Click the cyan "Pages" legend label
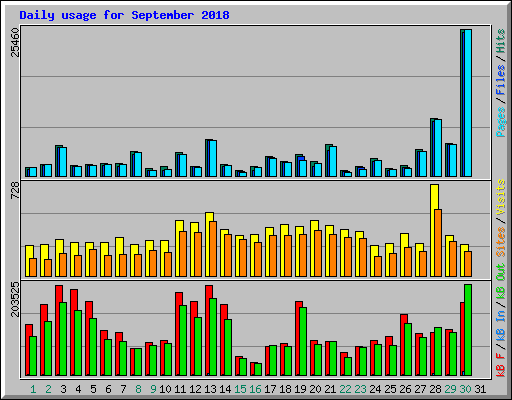The image size is (512, 400). [x=501, y=122]
